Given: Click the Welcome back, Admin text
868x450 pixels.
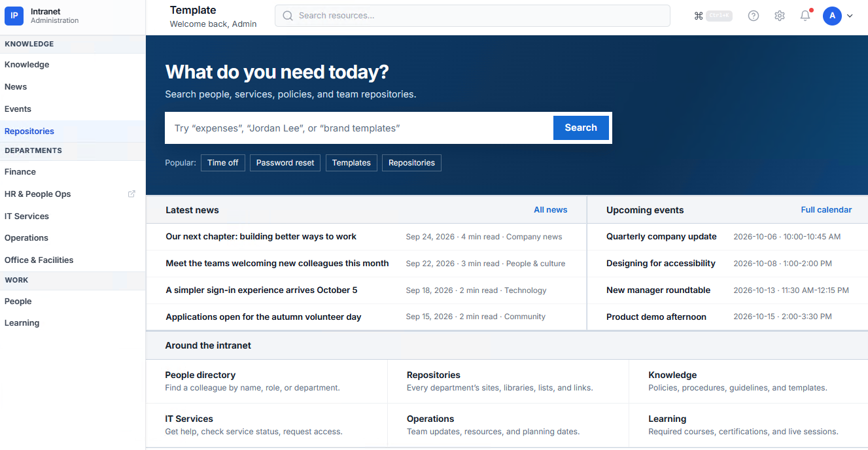Looking at the screenshot, I should [x=213, y=24].
